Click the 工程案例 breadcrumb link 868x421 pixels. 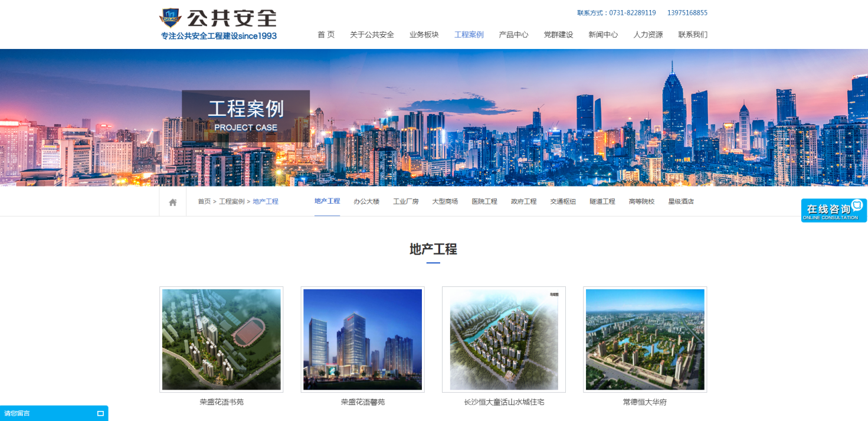point(231,201)
